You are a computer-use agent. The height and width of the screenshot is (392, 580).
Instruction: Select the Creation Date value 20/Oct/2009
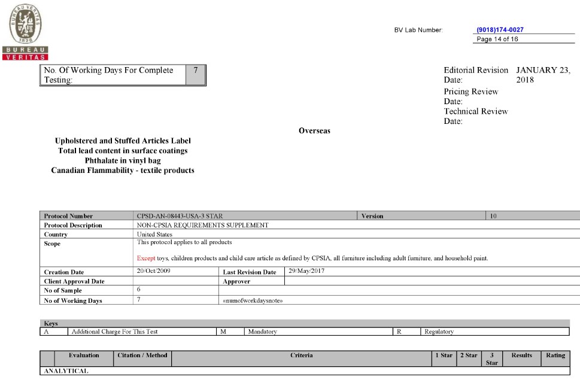point(151,271)
